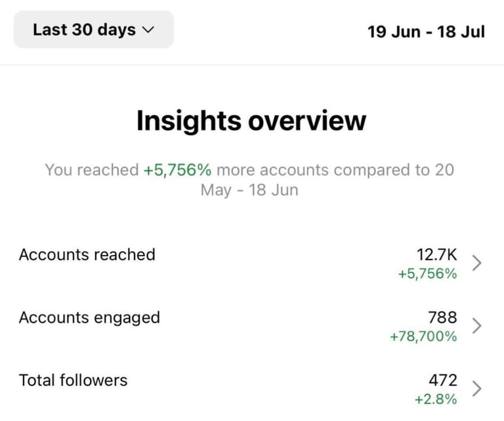
Task: Click the 788 accounts engaged value
Action: coord(442,317)
